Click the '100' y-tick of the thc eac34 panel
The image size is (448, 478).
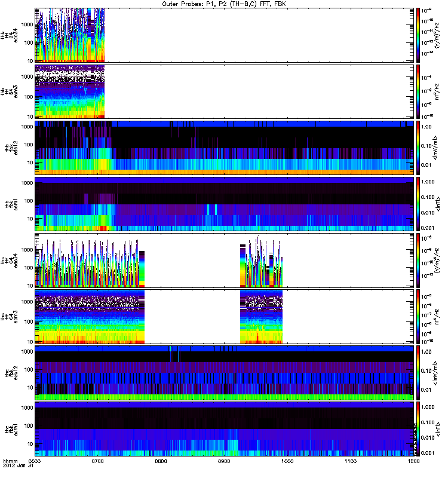[x=29, y=267]
